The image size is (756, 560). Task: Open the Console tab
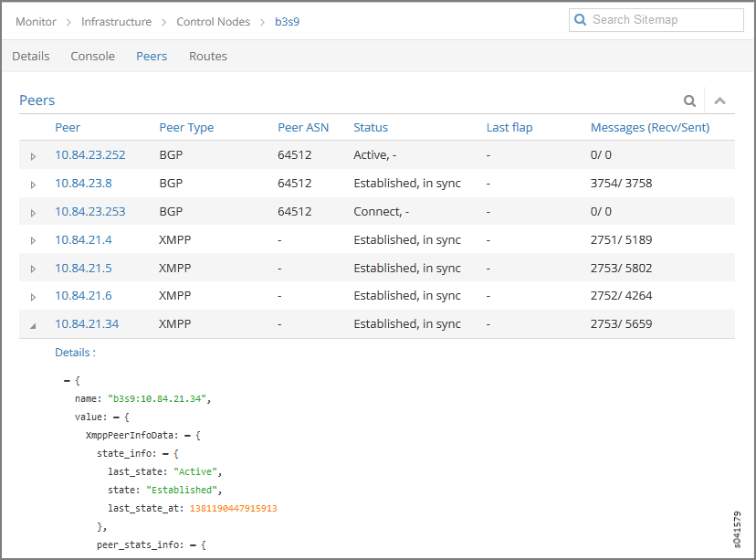coord(93,57)
